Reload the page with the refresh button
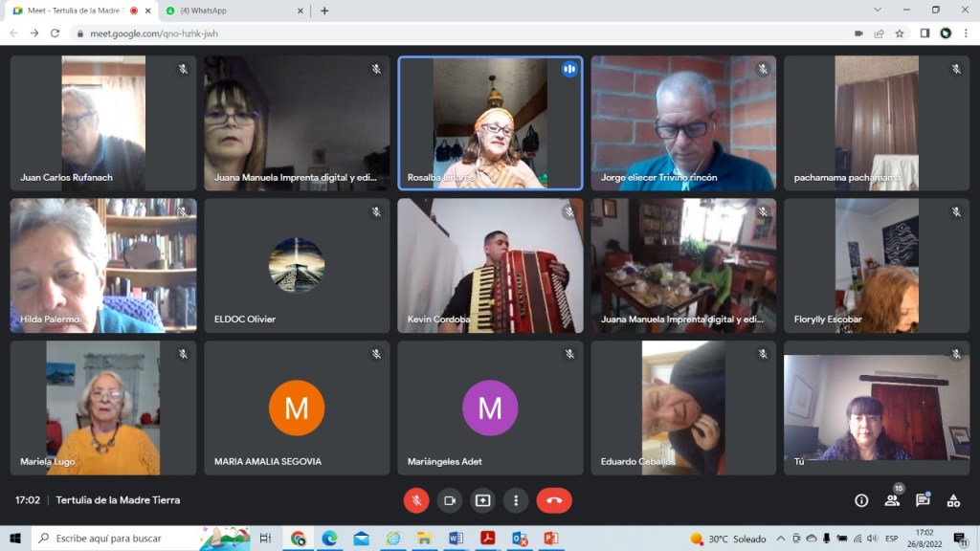This screenshot has width=980, height=551. (55, 33)
